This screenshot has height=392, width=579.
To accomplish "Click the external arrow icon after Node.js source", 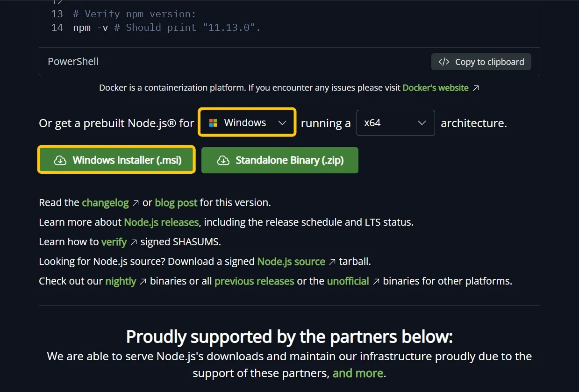I will 332,262.
